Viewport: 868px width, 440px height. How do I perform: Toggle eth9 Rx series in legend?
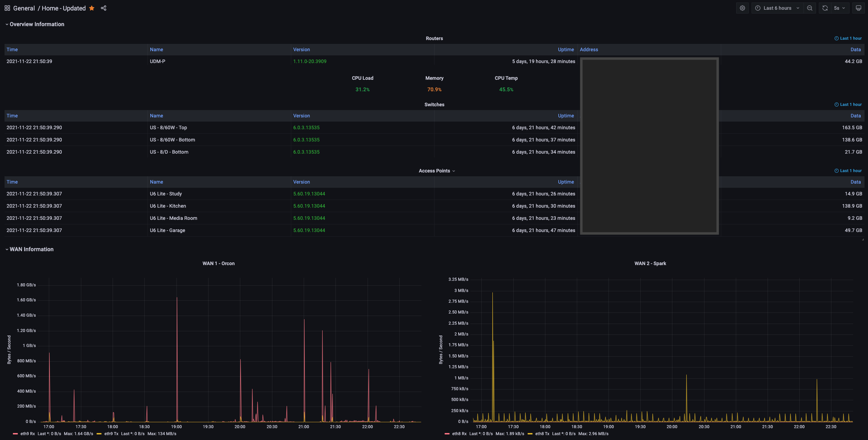coord(28,434)
